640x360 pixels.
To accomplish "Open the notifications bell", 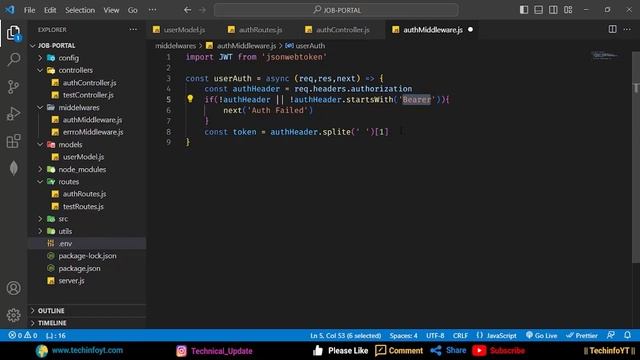I will [x=628, y=335].
